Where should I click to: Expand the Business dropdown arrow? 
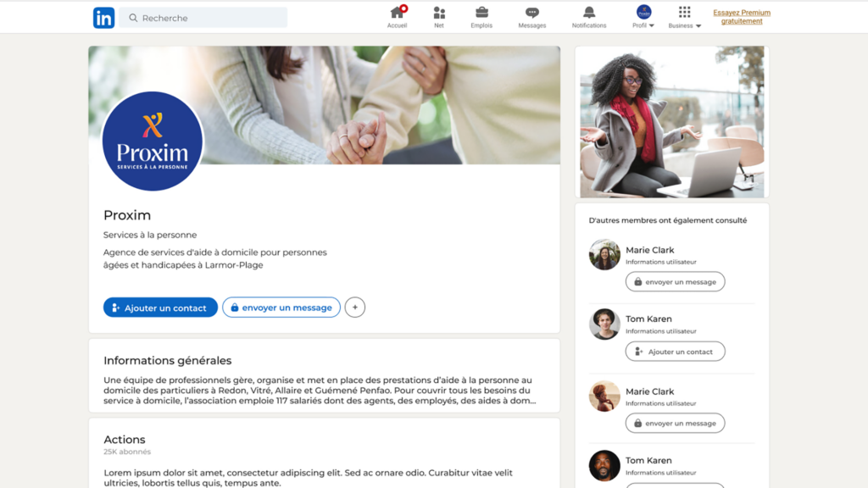pyautogui.click(x=698, y=26)
